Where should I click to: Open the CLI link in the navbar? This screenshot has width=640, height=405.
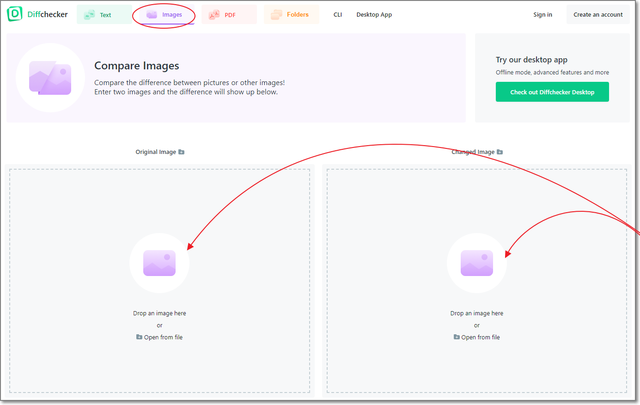(338, 15)
